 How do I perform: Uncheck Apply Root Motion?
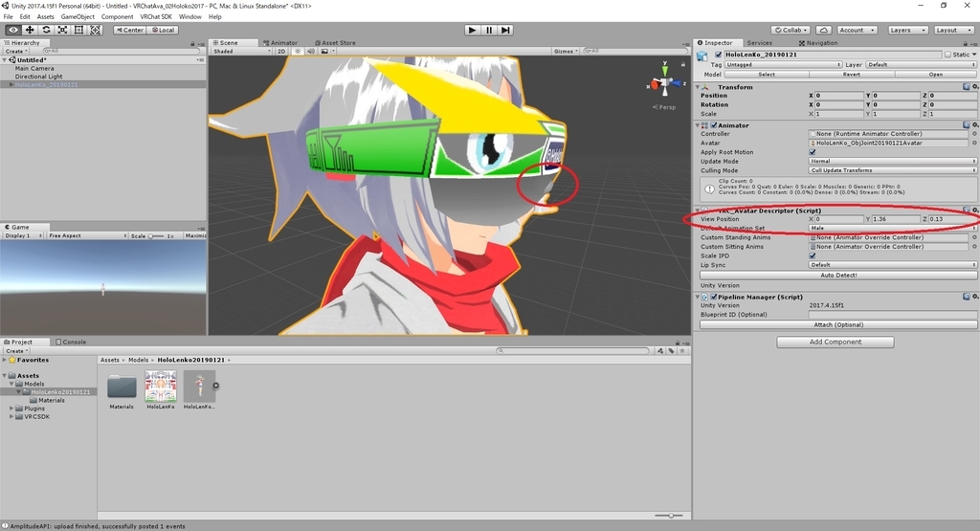(813, 152)
